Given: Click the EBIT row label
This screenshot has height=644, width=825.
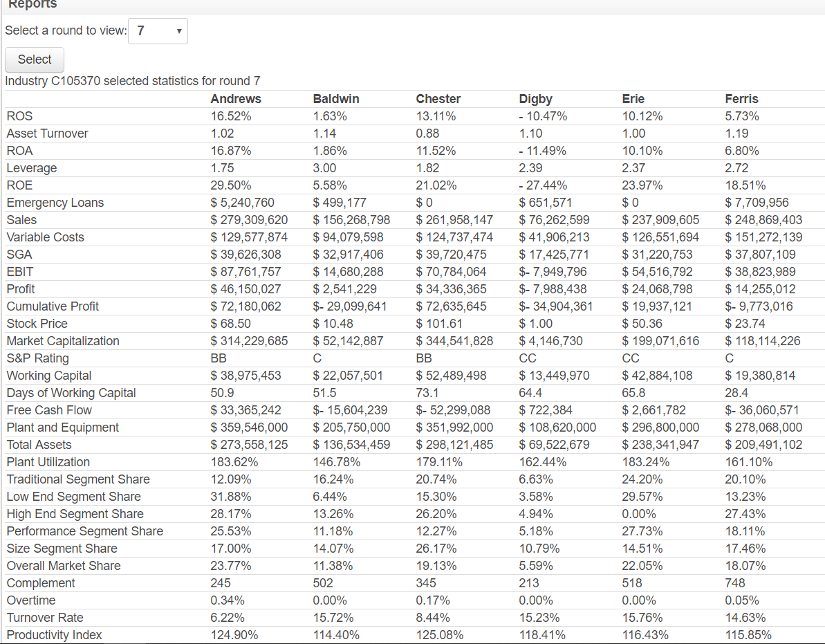Looking at the screenshot, I should pos(20,272).
